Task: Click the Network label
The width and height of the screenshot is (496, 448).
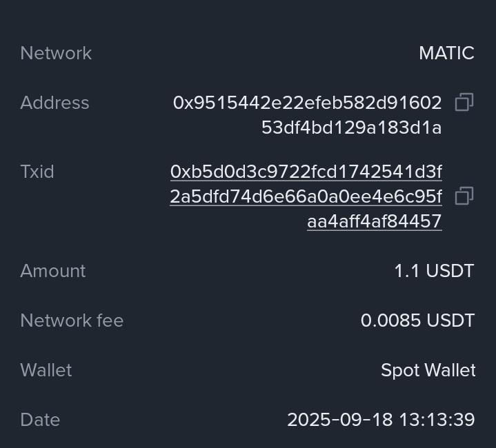Action: tap(56, 53)
